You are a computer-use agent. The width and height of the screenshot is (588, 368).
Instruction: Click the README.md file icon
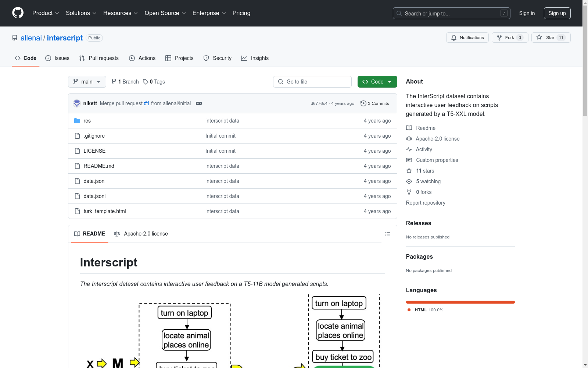tap(77, 166)
